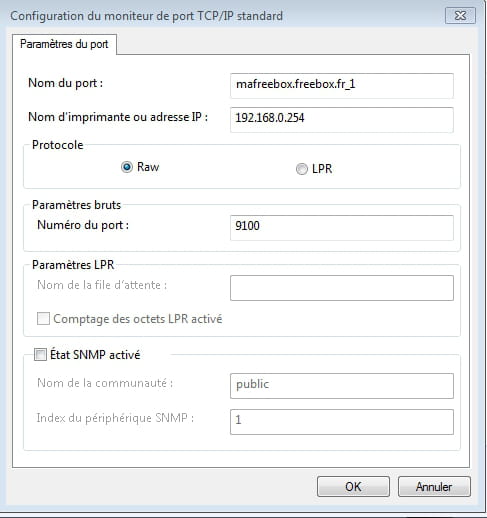Image resolution: width=487 pixels, height=518 pixels.
Task: Select the Raw protocol radio button
Action: point(127,167)
